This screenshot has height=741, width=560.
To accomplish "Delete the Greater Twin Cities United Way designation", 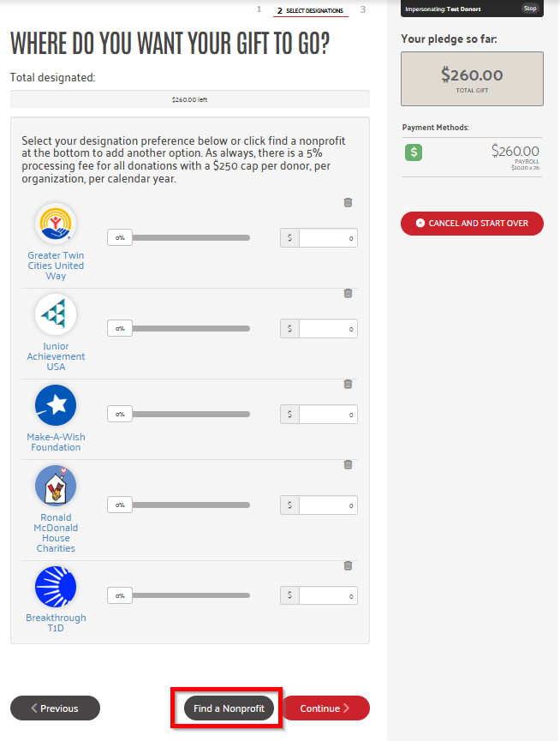I will [x=348, y=202].
